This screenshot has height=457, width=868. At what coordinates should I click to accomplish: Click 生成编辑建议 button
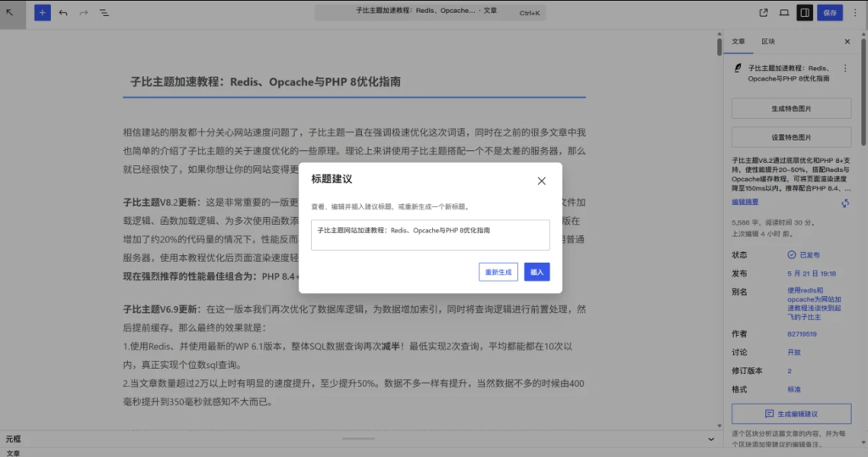click(x=791, y=414)
